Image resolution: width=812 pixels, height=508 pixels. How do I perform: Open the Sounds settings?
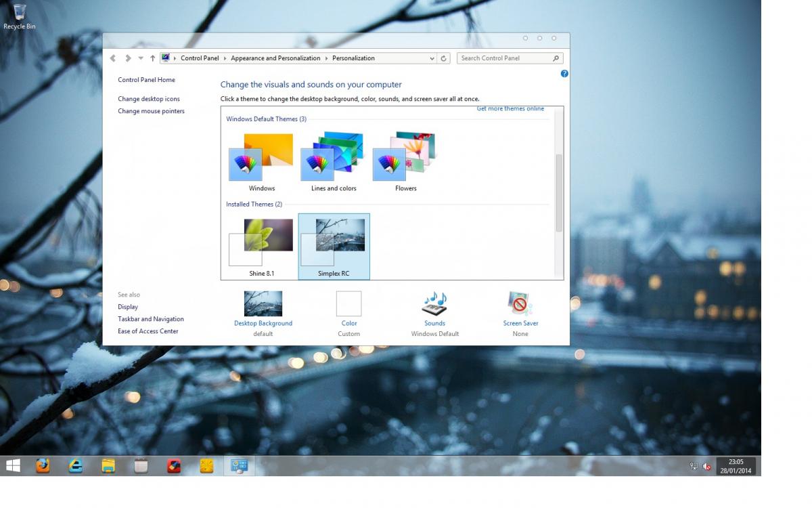click(434, 314)
